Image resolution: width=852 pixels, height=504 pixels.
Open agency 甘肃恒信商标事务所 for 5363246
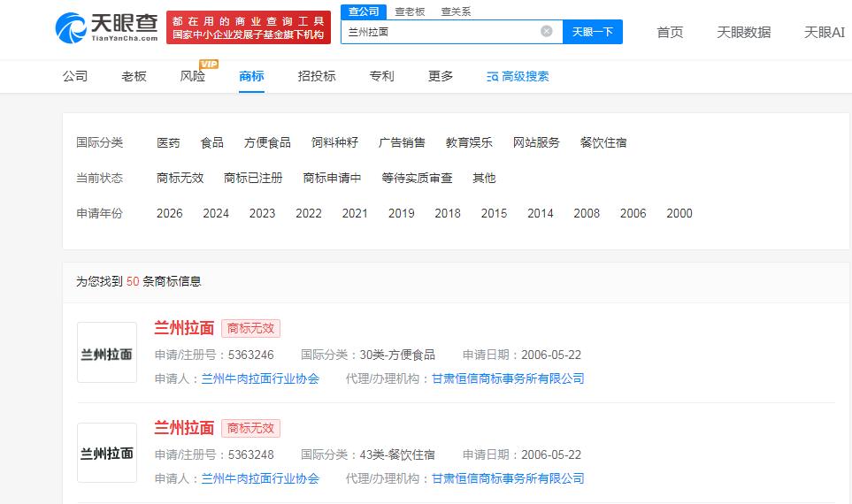click(x=508, y=379)
